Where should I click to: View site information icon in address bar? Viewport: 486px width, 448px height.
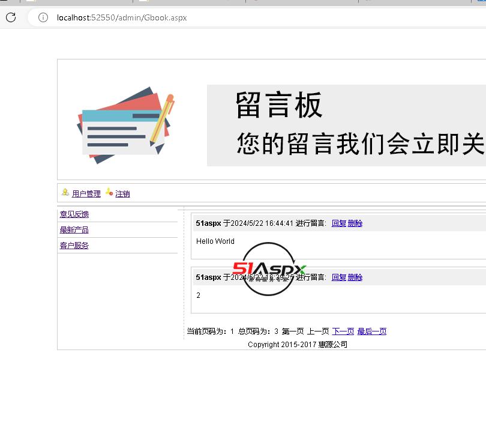tap(43, 17)
